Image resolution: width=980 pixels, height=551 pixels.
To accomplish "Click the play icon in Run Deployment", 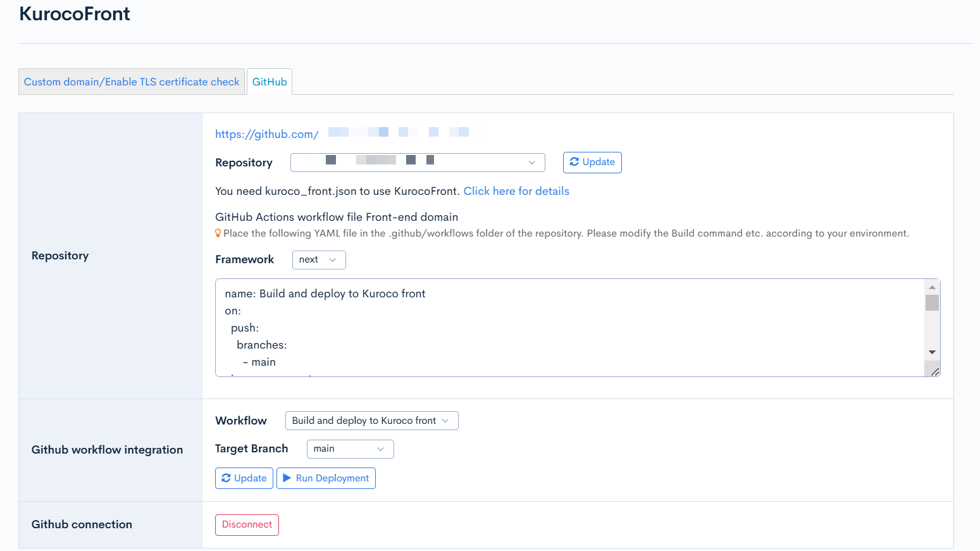I will 287,478.
